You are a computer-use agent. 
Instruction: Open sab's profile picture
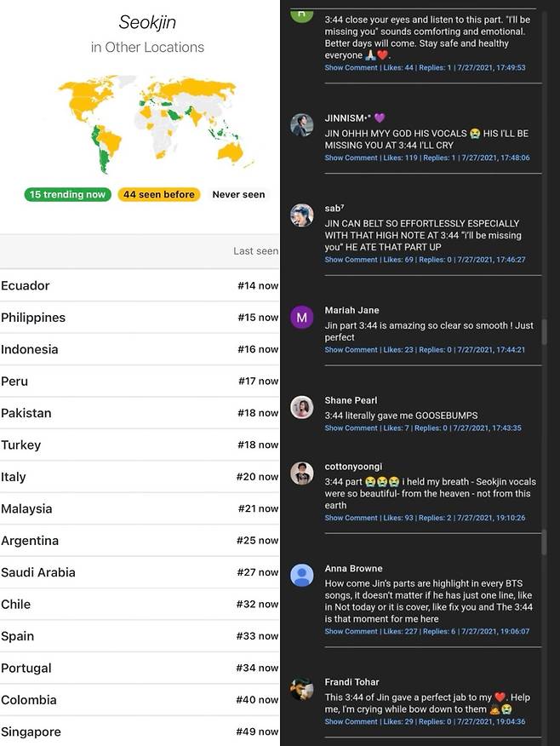point(302,215)
